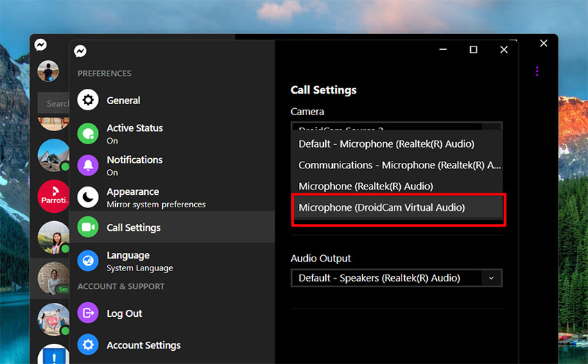Minimize the preferences window
This screenshot has height=364, width=588.
tap(443, 49)
